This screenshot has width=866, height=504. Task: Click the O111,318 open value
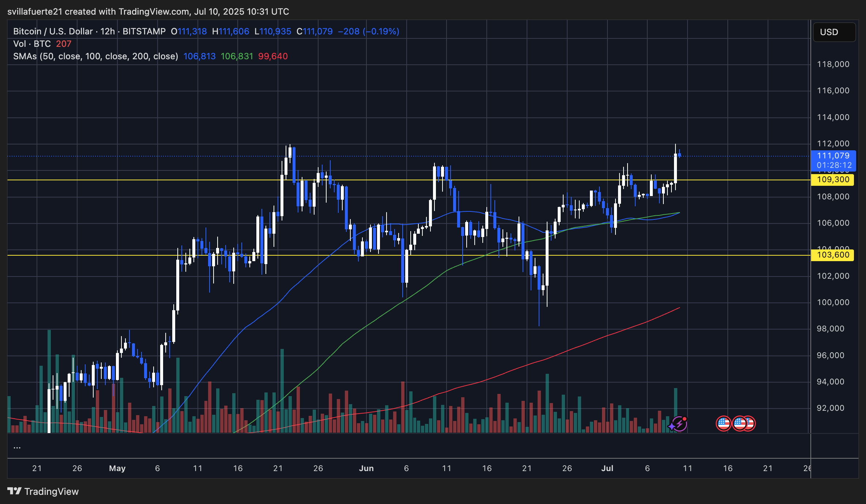189,31
